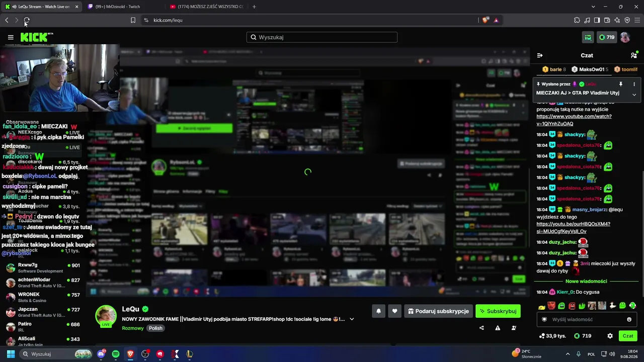Toggle the browser sidebar panel
Screen dimensions: 644x362
pyautogui.click(x=597, y=20)
